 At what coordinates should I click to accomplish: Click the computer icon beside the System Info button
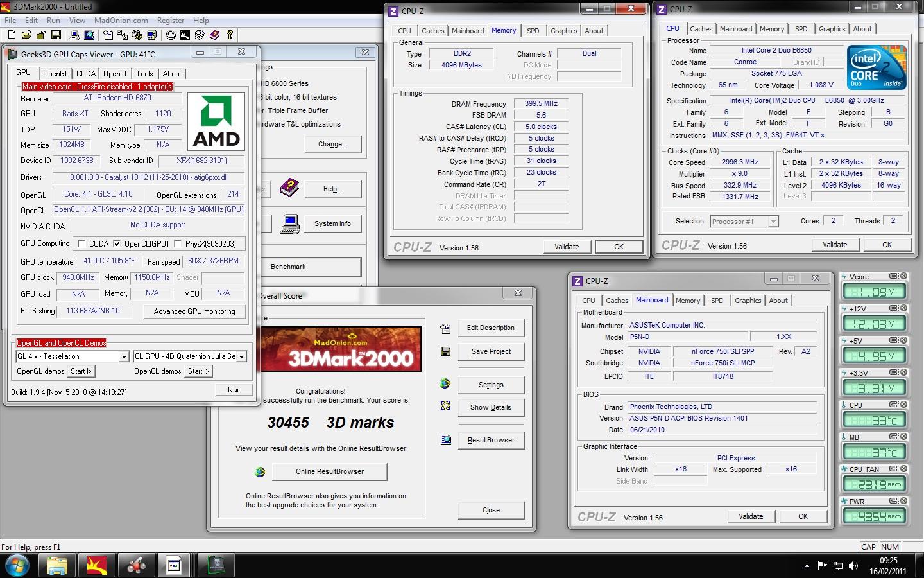pos(290,223)
